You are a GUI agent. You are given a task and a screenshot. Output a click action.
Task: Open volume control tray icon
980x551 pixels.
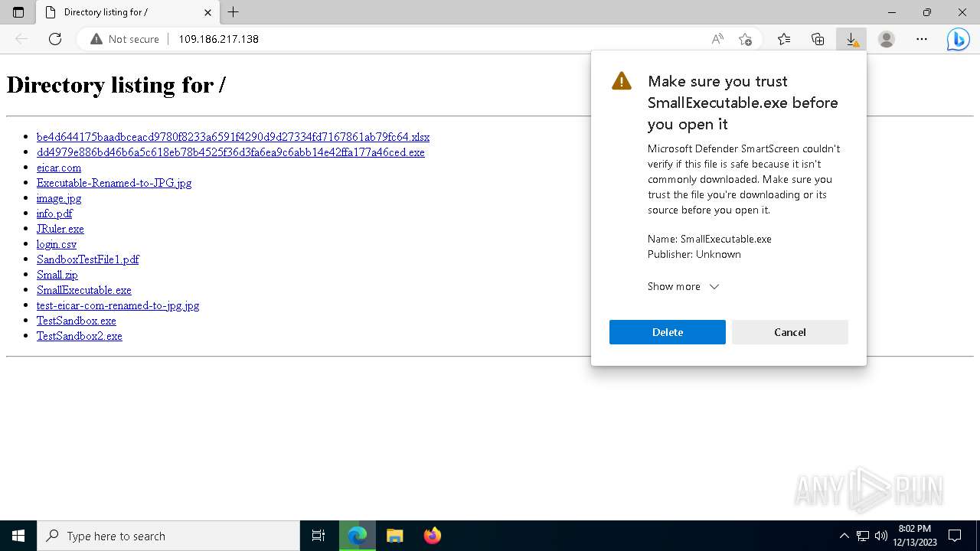(881, 536)
